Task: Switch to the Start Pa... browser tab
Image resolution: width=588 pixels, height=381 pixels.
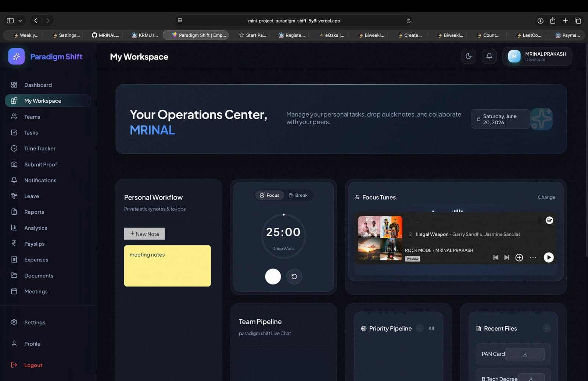Action: click(x=253, y=35)
